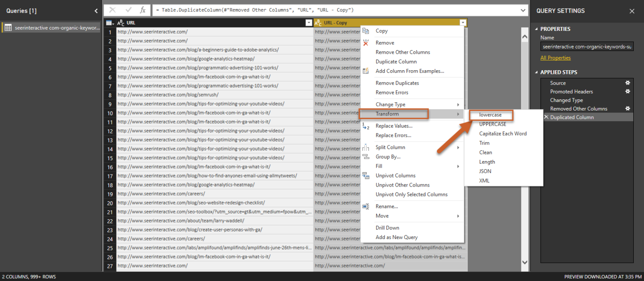Click gear icon next to Removed Other Columns

[x=627, y=108]
